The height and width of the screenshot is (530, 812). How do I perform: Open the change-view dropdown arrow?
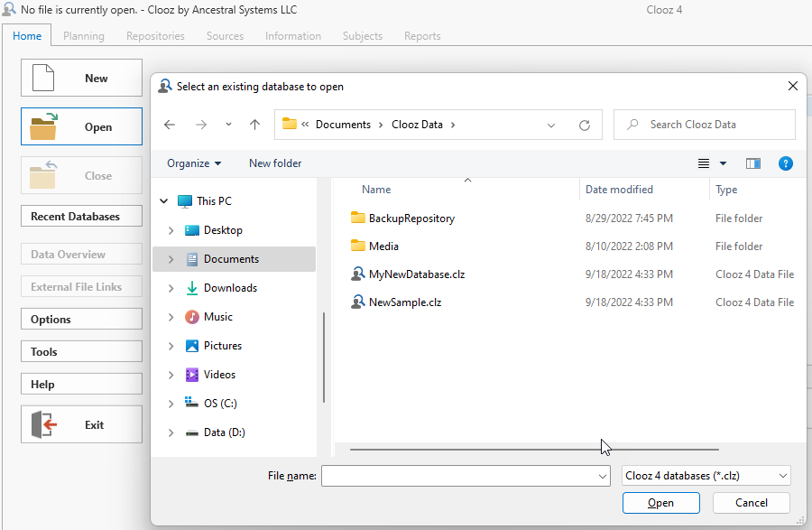[x=724, y=163]
